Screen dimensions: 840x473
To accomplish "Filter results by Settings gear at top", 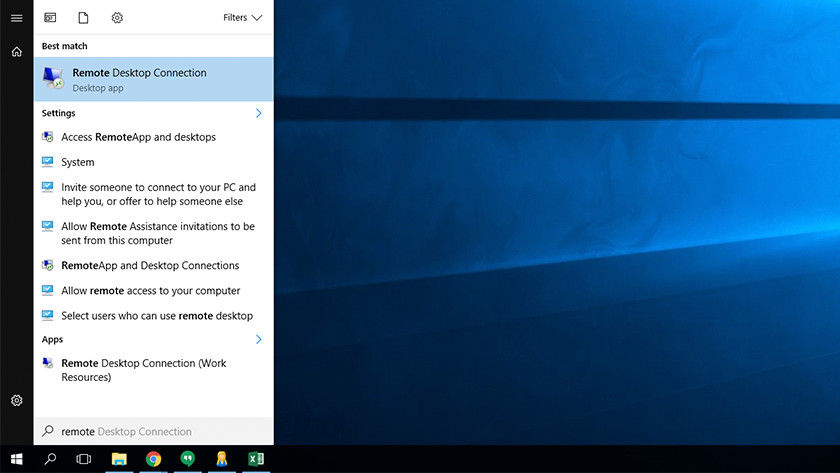I will point(117,18).
